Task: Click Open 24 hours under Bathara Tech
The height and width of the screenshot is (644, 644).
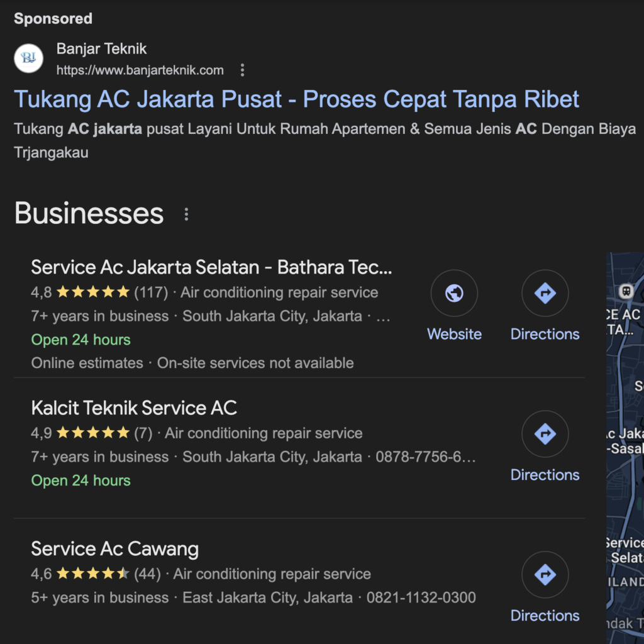Action: pyautogui.click(x=80, y=340)
